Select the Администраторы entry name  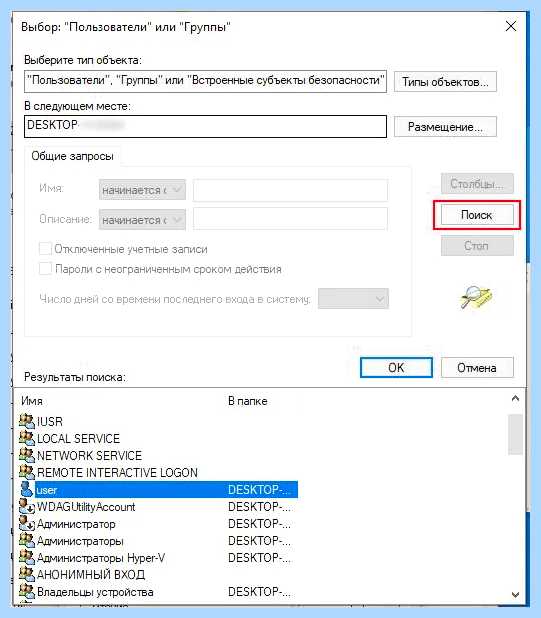80,541
